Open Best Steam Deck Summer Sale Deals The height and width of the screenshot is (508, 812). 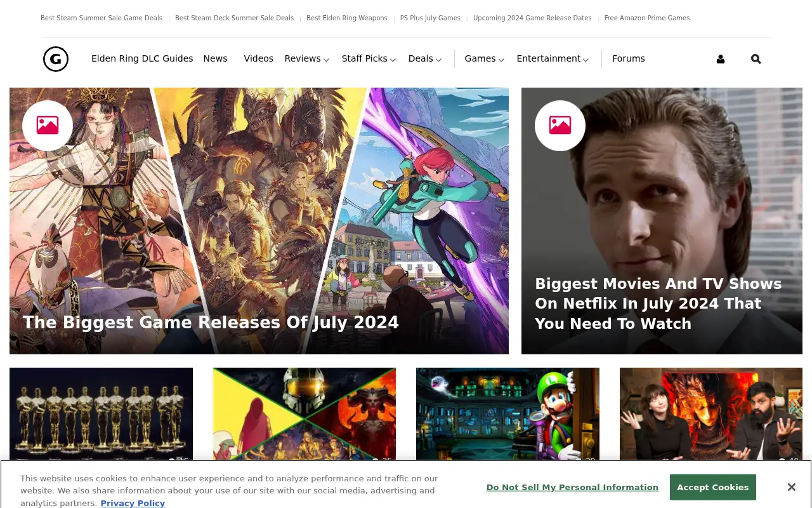234,18
